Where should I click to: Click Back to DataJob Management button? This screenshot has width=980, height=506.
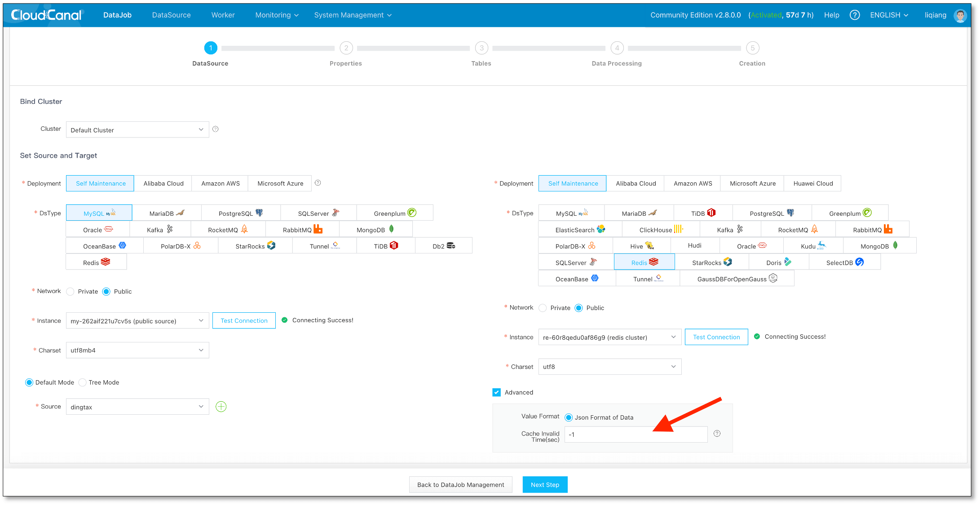pos(460,484)
